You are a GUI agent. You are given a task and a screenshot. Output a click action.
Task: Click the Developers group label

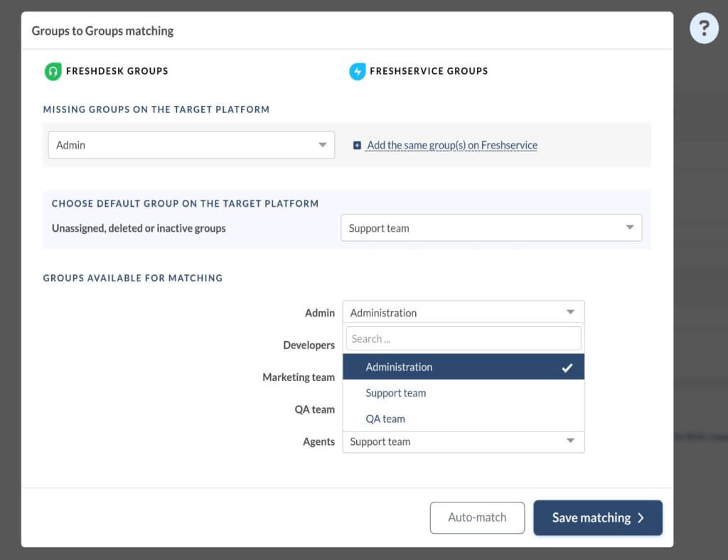pyautogui.click(x=309, y=345)
